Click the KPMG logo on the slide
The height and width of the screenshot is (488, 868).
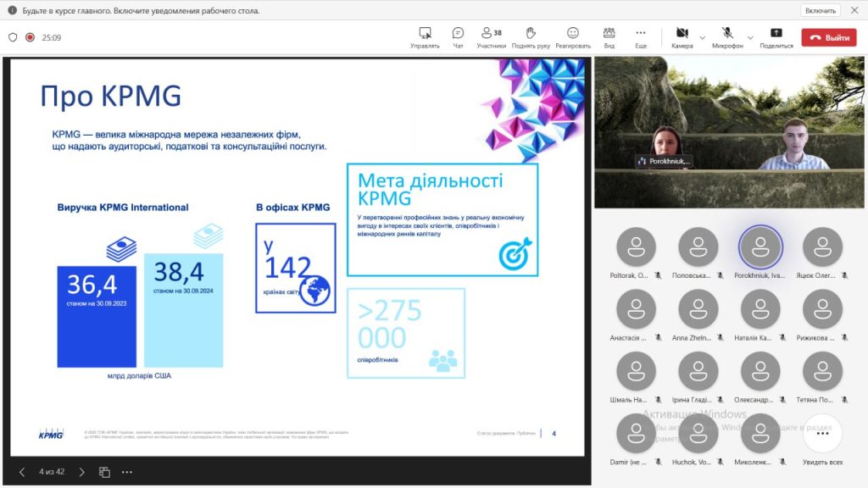(51, 434)
